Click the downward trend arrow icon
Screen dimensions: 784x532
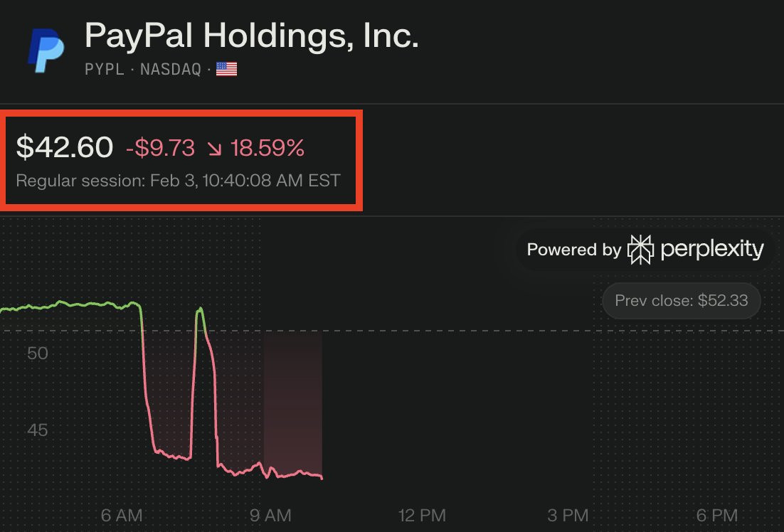click(214, 149)
